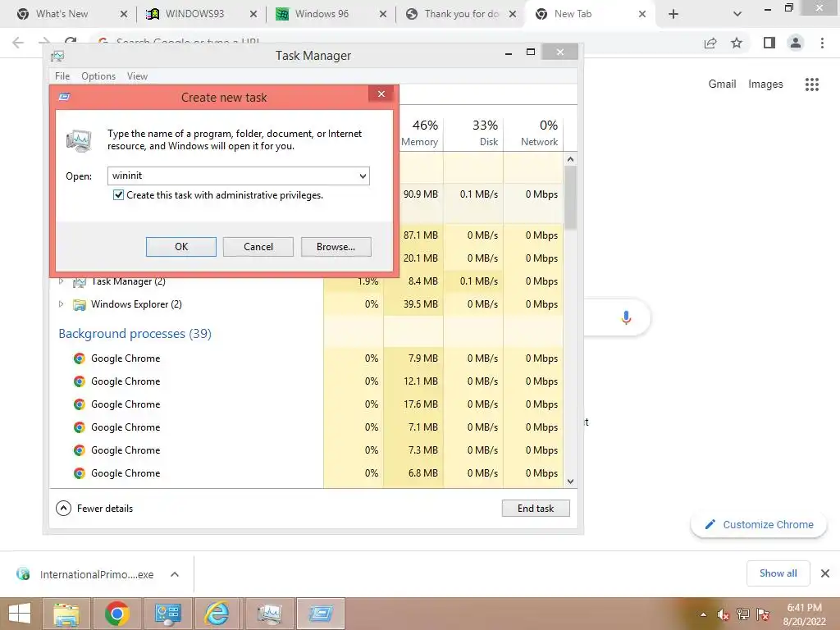Screen dimensions: 840x630
Task: Click Chrome icon in the 6.8 MB row
Action: click(80, 473)
